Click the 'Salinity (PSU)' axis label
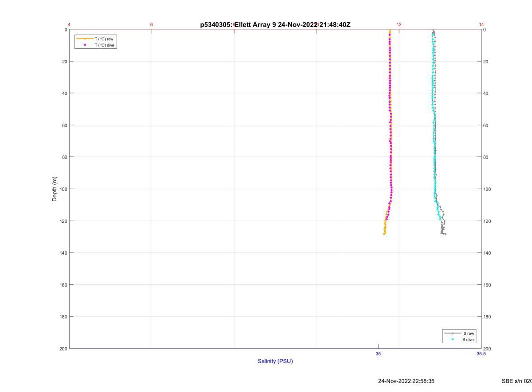This screenshot has width=532, height=392. click(275, 361)
